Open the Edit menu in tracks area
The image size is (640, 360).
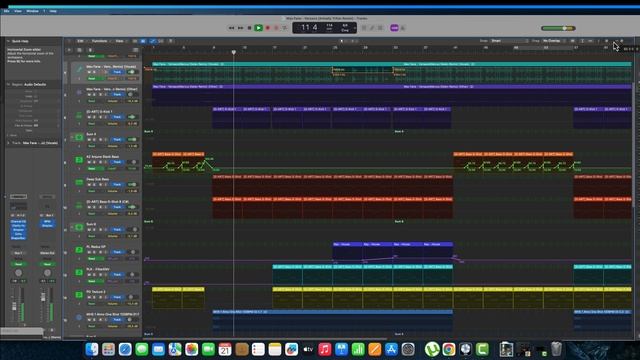coord(81,41)
